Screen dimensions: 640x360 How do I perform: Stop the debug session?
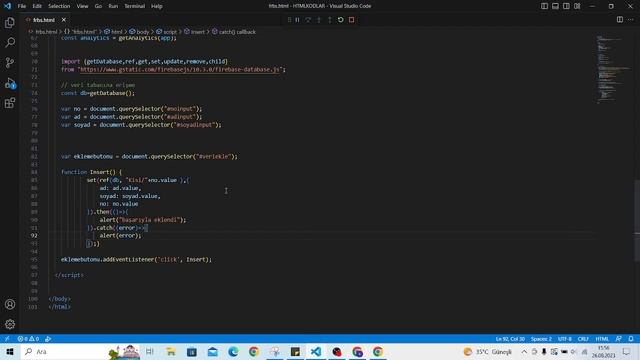tap(351, 20)
